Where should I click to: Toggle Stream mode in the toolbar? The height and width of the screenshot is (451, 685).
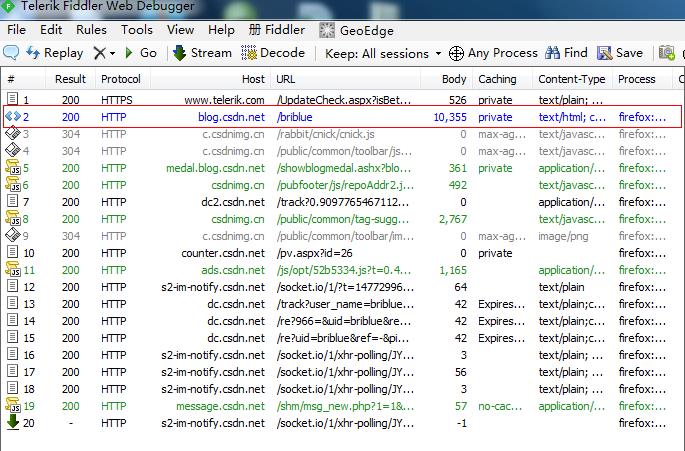click(x=202, y=53)
